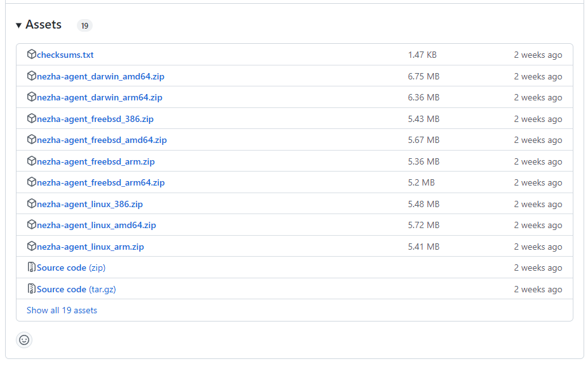Click the 5.41 MB size value
The image size is (588, 366).
424,247
